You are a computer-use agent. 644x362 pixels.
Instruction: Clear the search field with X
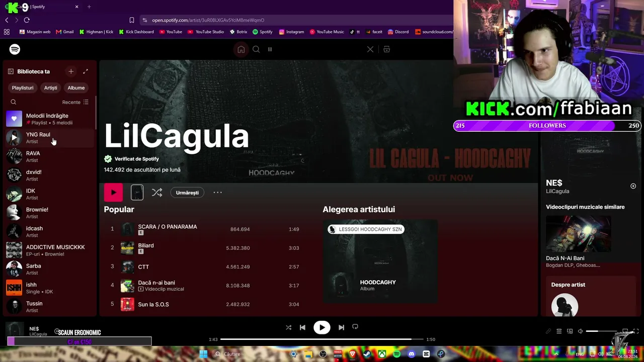click(370, 49)
